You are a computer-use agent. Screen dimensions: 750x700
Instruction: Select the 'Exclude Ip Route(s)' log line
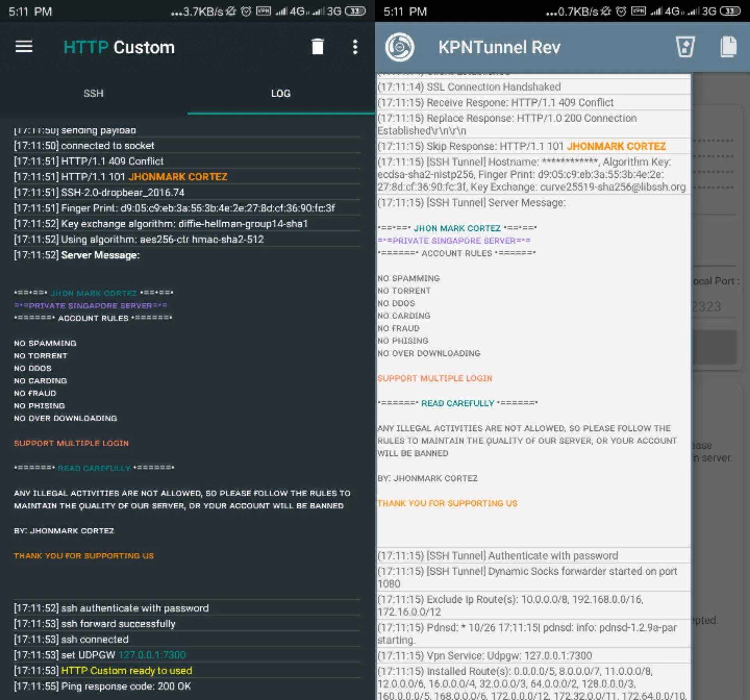point(533,605)
